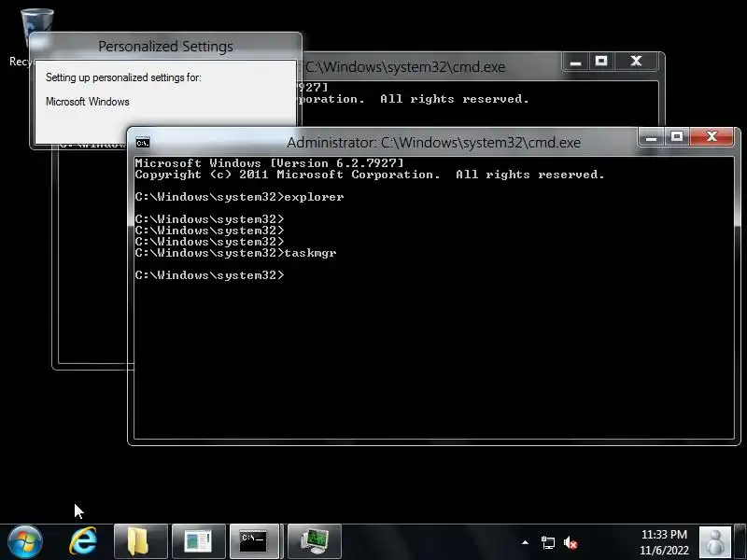
Task: Switch to the Personalized Settings taskbar button
Action: (x=199, y=542)
